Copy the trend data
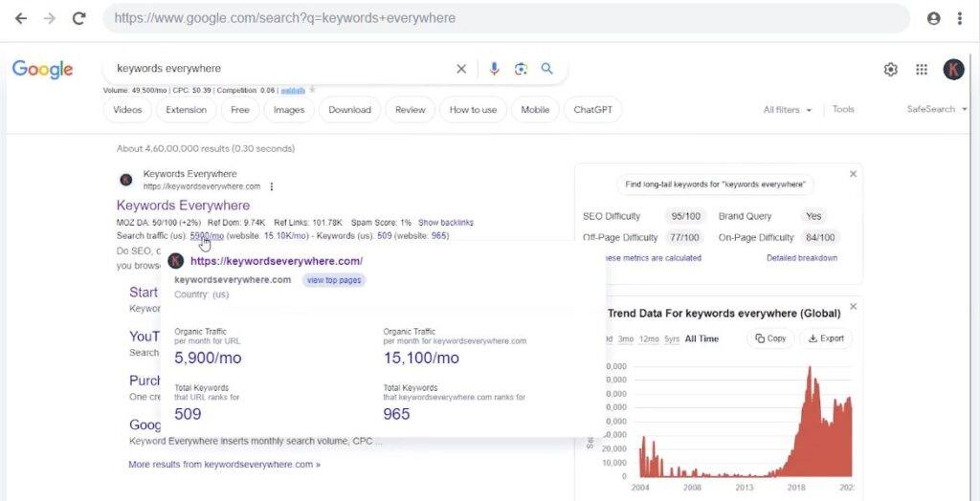The image size is (980, 501). coord(770,338)
